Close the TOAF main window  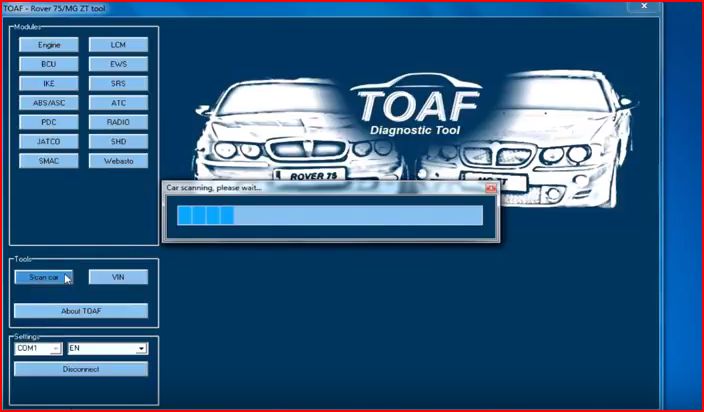tap(644, 6)
